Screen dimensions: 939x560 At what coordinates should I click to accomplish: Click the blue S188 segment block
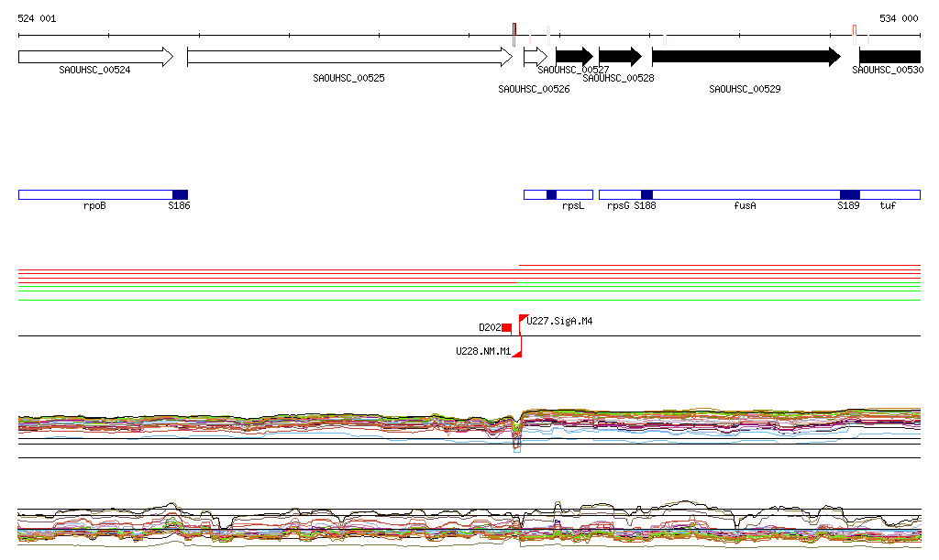(646, 194)
